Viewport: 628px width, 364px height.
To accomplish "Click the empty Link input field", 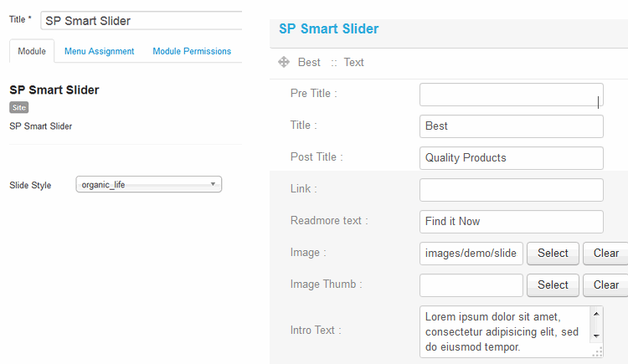I will (511, 189).
